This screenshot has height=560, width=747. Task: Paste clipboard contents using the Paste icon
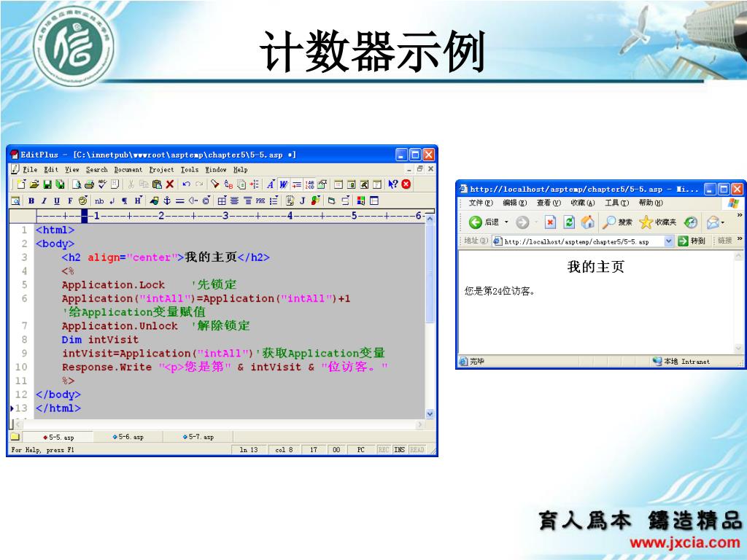(157, 184)
